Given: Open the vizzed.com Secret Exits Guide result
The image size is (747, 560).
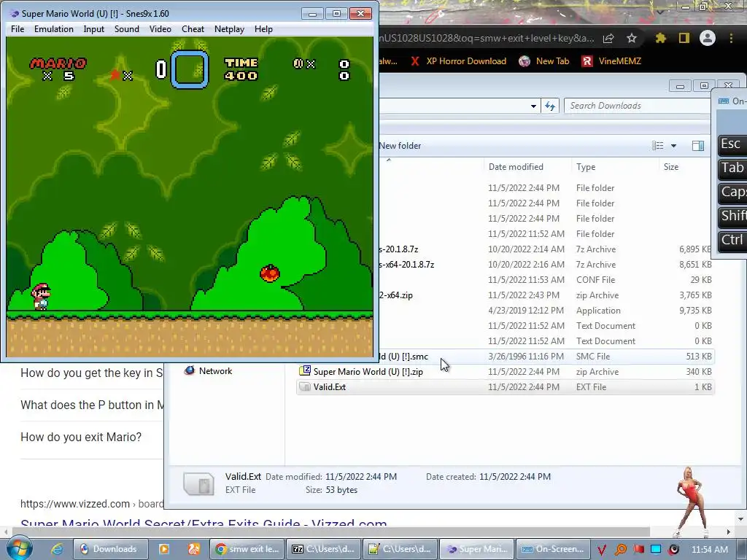Looking at the screenshot, I should (x=204, y=524).
